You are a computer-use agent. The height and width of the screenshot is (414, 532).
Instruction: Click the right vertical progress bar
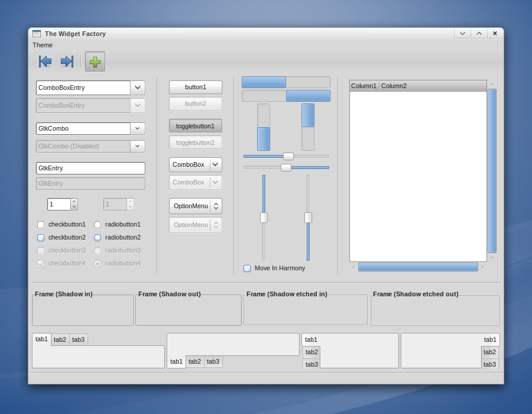click(x=308, y=127)
